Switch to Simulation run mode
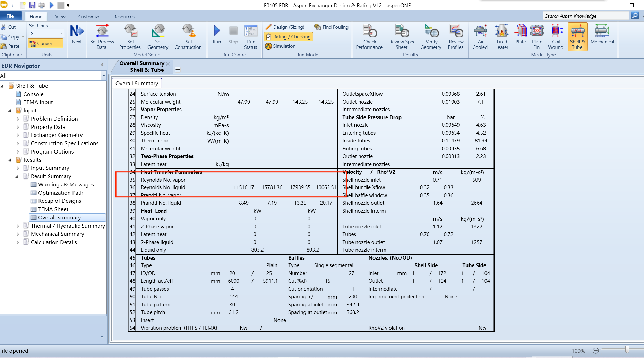The width and height of the screenshot is (644, 358). (x=280, y=46)
